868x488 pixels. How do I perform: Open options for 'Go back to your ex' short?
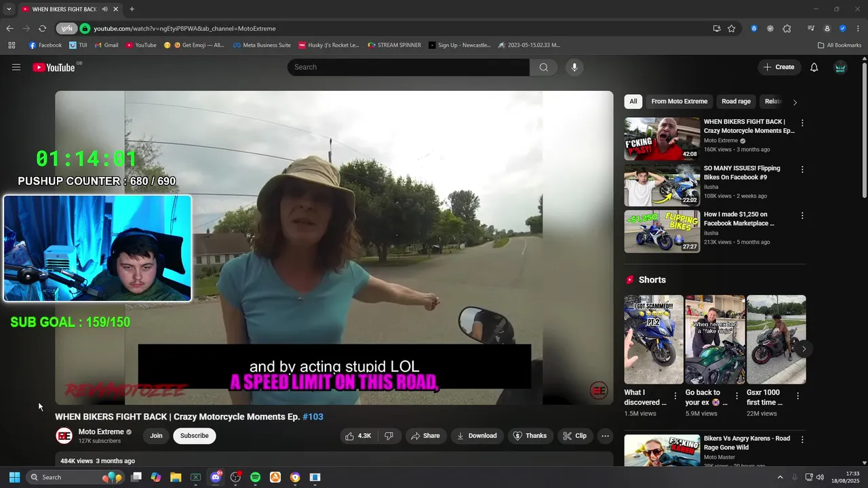pyautogui.click(x=736, y=396)
